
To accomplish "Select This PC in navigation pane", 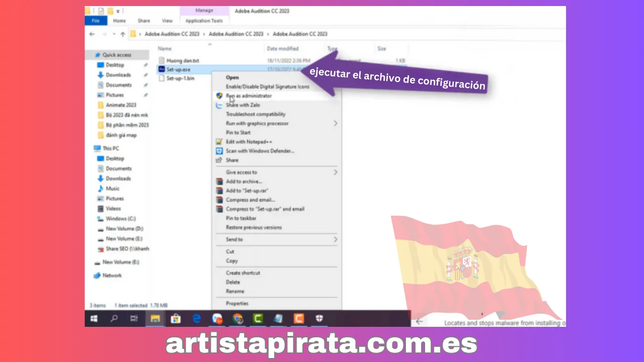I will click(x=111, y=148).
